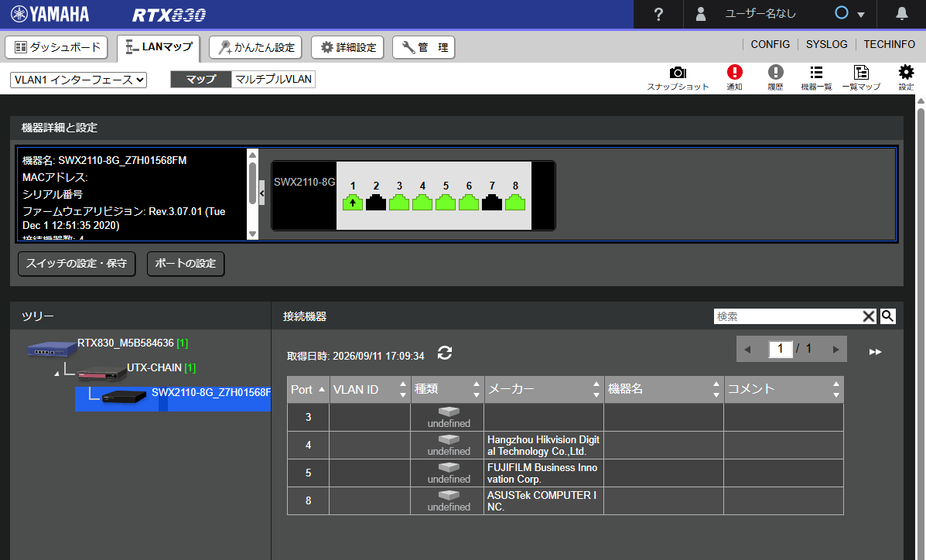The width and height of the screenshot is (926, 560).
Task: Select RTX830_M5B584636 in tree
Action: [126, 343]
